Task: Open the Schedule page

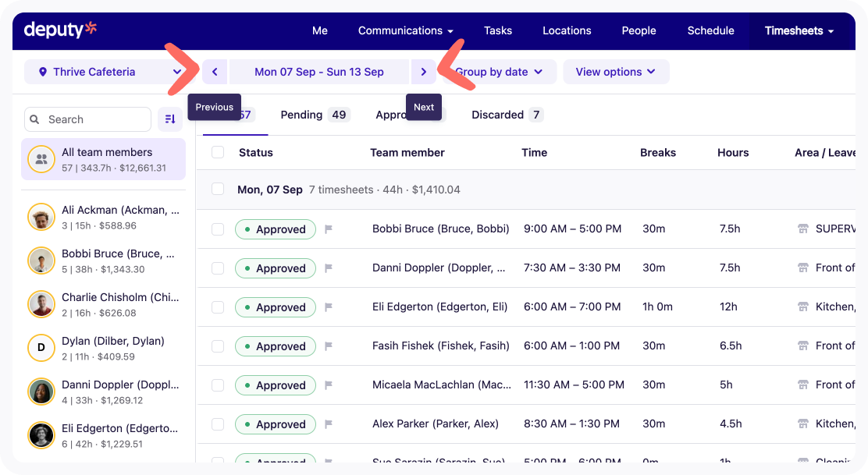Action: (x=711, y=31)
